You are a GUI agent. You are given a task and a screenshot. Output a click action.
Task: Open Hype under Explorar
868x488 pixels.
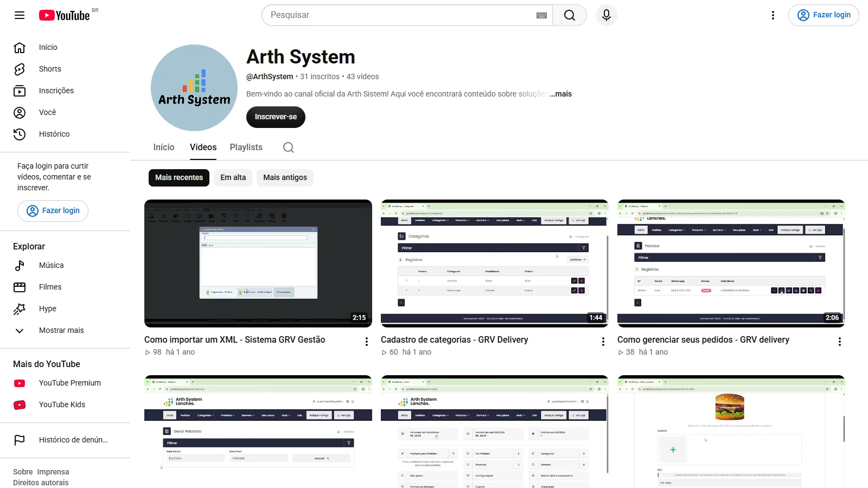pos(65,309)
